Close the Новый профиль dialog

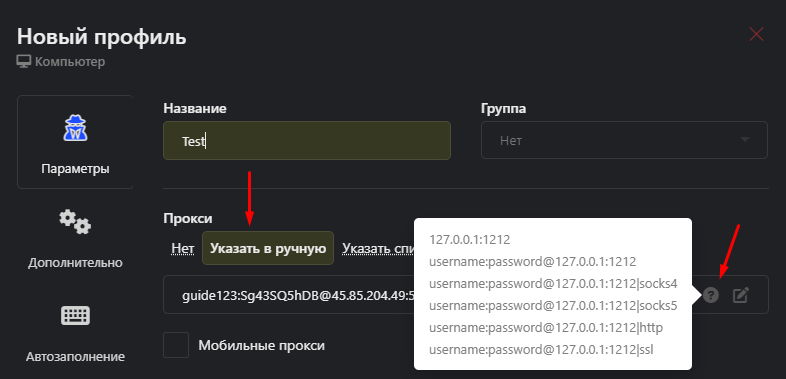click(756, 34)
